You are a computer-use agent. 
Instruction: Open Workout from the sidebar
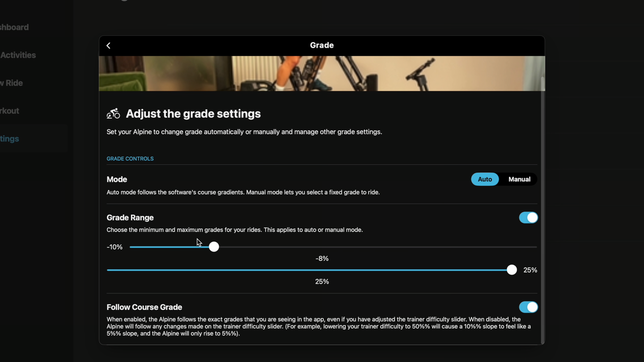coord(9,111)
